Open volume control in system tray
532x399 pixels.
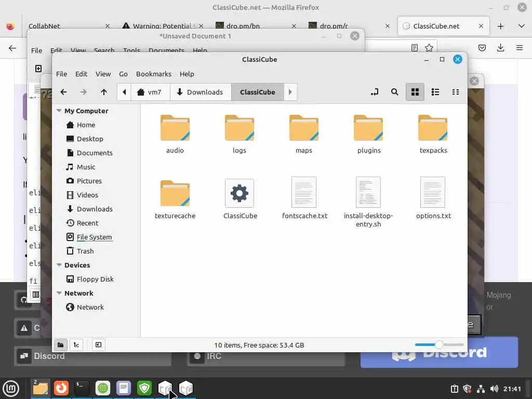494,389
